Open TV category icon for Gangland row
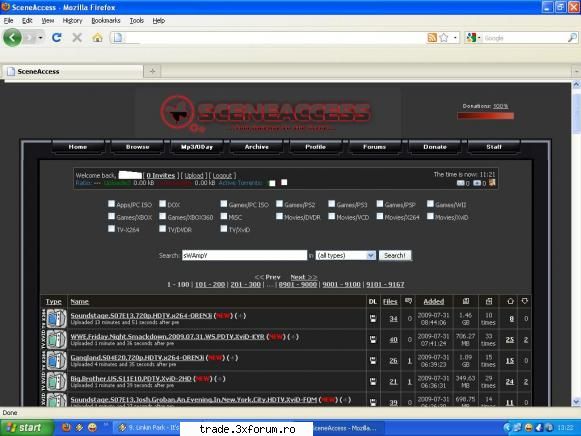 pos(56,360)
